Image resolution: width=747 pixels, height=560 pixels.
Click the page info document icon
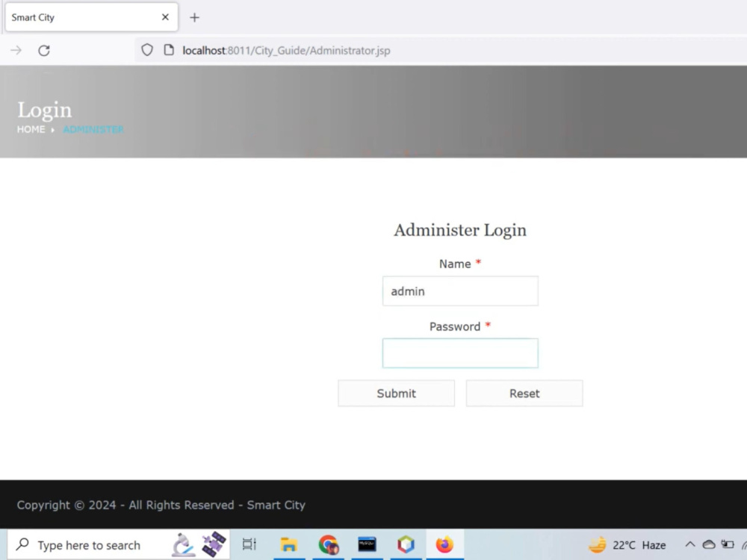point(169,50)
